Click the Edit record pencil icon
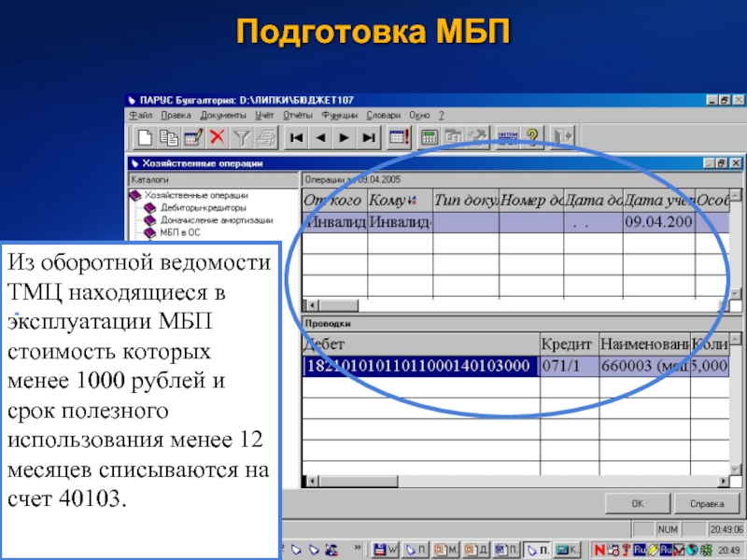747x560 pixels. click(x=193, y=137)
